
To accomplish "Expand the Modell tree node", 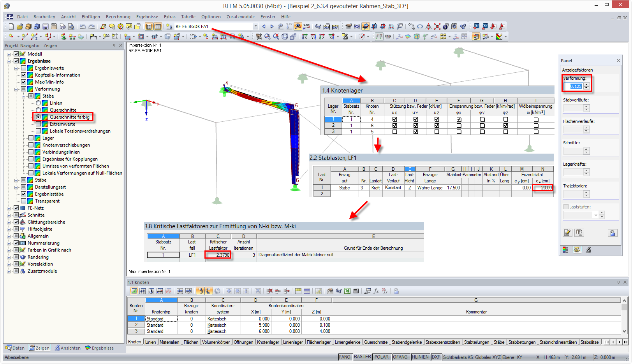I will click(x=9, y=54).
